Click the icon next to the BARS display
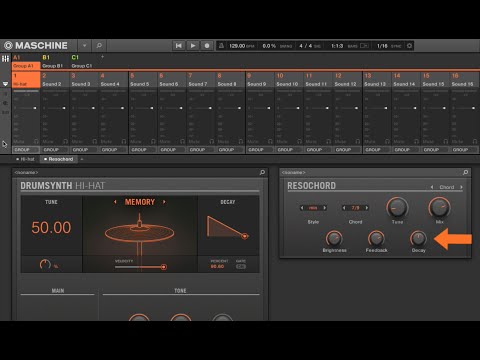480x360 pixels. point(364,46)
